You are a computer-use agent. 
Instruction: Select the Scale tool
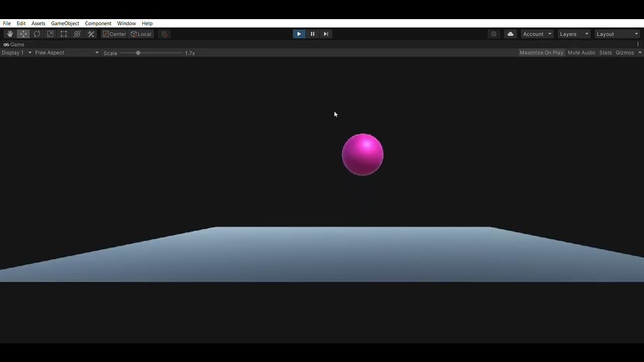50,34
